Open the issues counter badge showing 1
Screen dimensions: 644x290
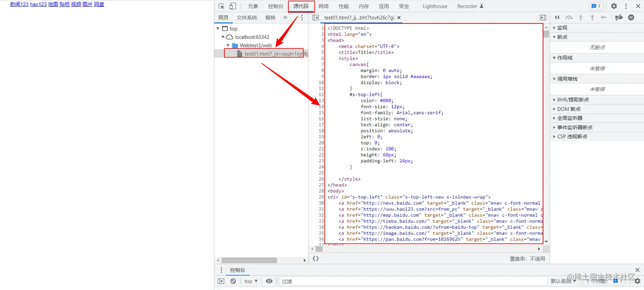[595, 6]
